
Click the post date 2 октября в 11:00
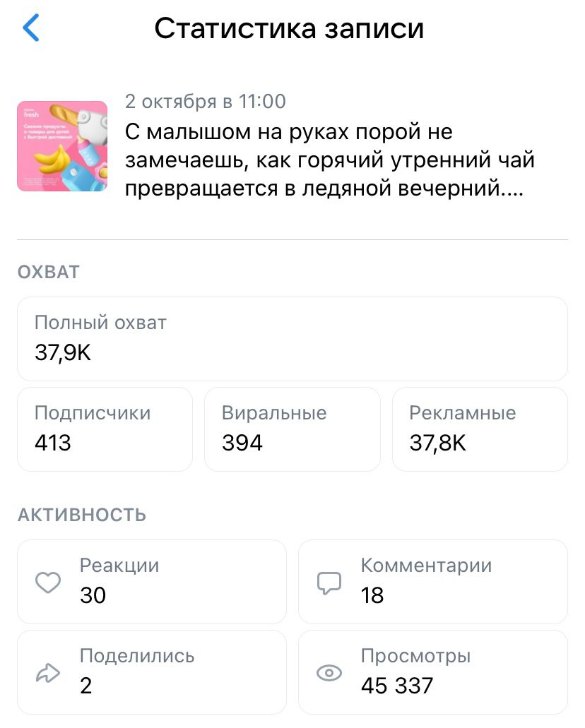(x=205, y=102)
